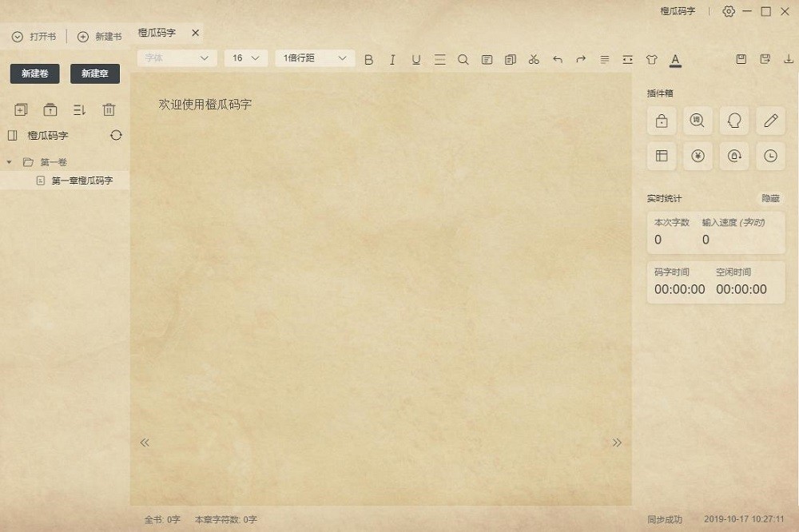Open the in-document search magnifier

pos(463,58)
